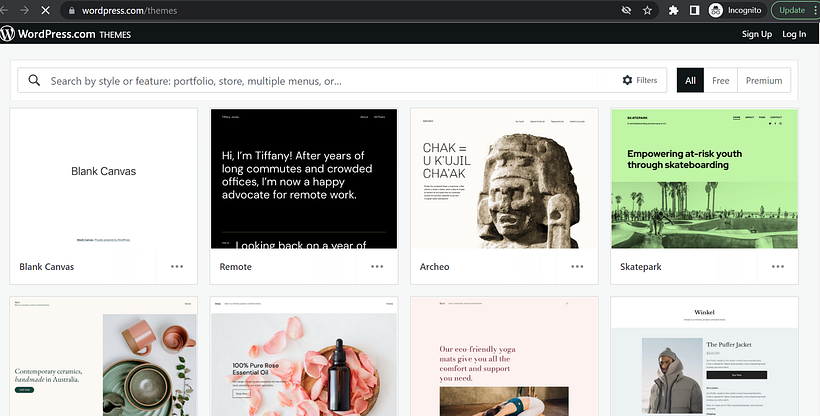
Task: Show All themes tab
Action: pyautogui.click(x=690, y=81)
